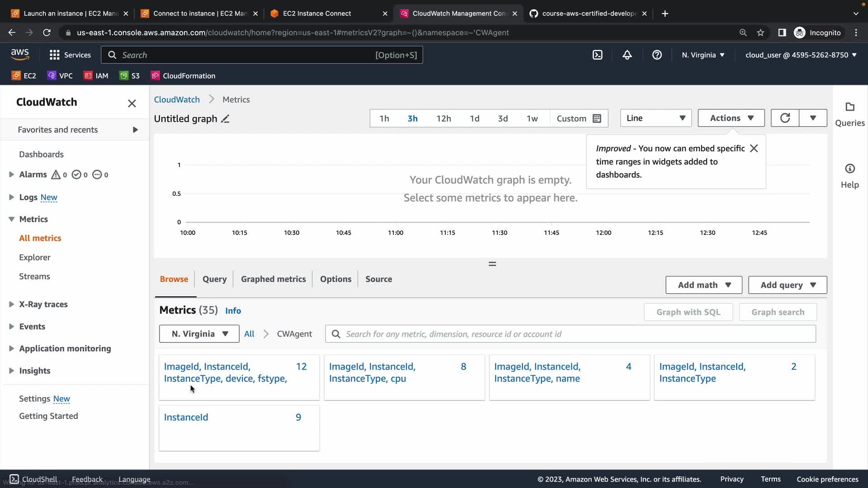Expand the Alarms section in sidebar
This screenshot has height=488, width=868.
(x=12, y=174)
